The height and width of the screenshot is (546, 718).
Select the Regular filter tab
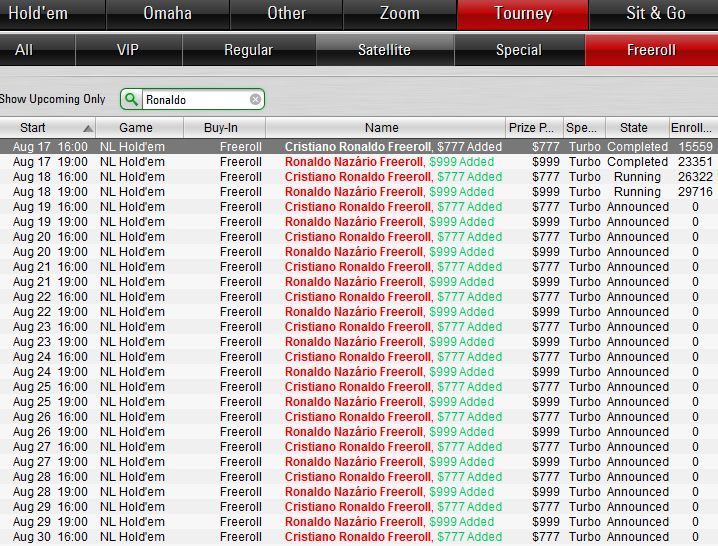pos(249,50)
